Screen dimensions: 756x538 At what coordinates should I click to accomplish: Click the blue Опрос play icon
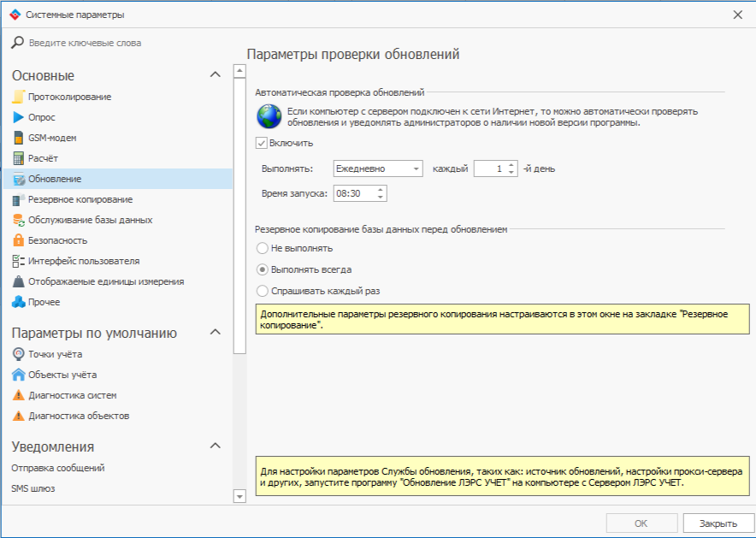18,117
